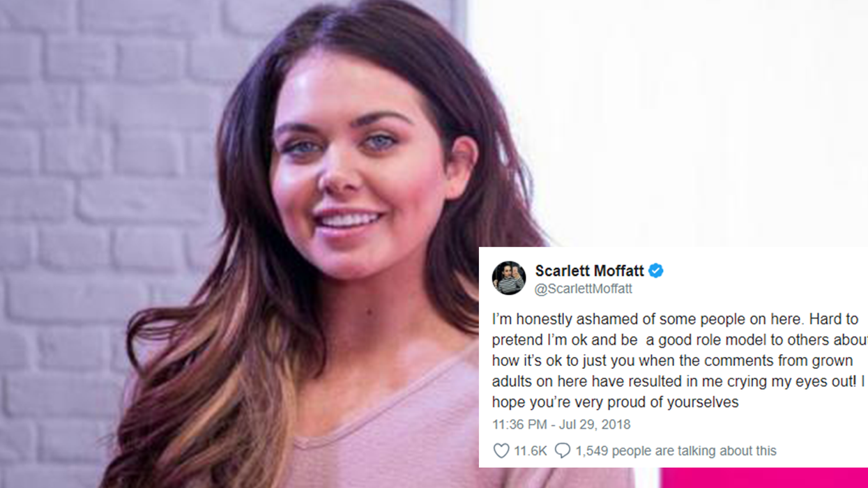The width and height of the screenshot is (868, 488).
Task: Click the pink banner beneath the tweet
Action: (x=764, y=478)
